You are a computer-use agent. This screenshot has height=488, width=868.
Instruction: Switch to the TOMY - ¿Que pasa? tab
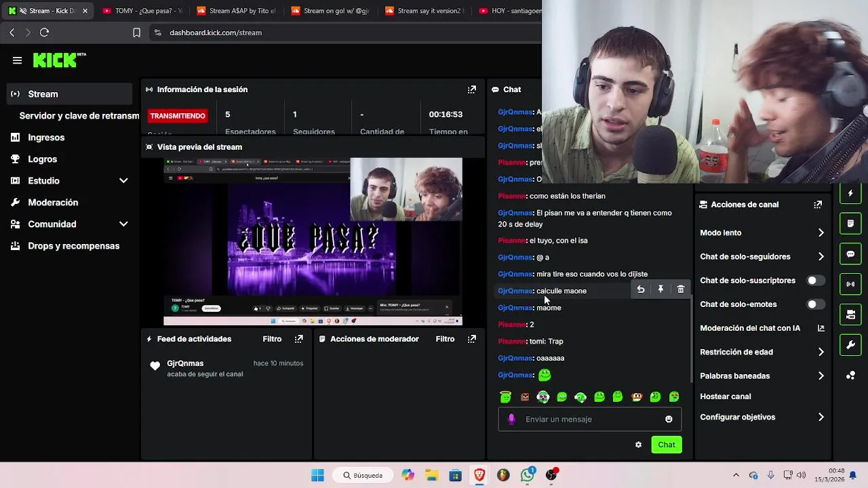click(x=142, y=11)
